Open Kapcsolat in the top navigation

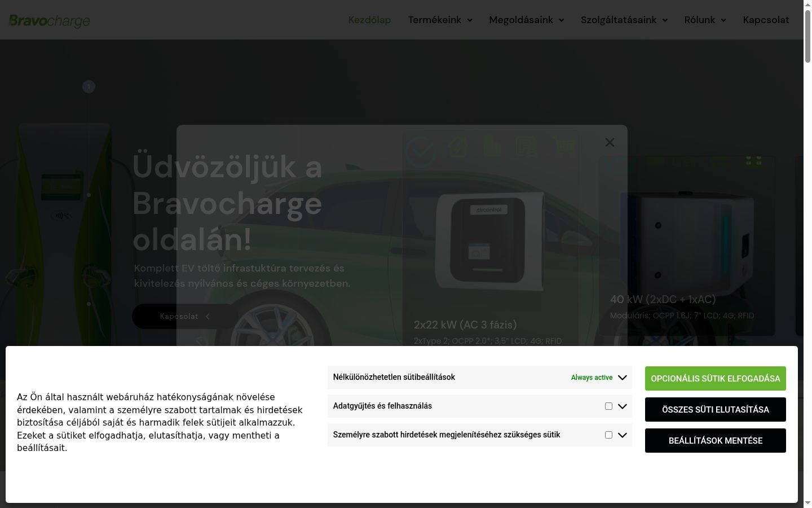point(766,20)
